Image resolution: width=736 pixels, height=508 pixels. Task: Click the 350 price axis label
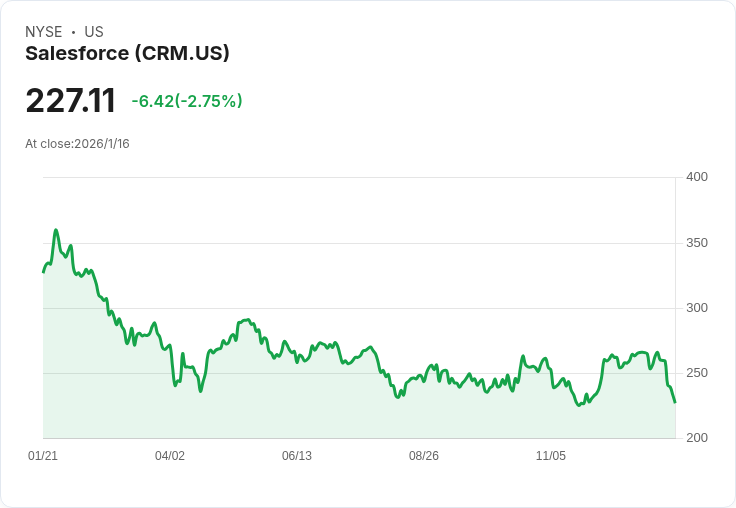click(x=697, y=243)
